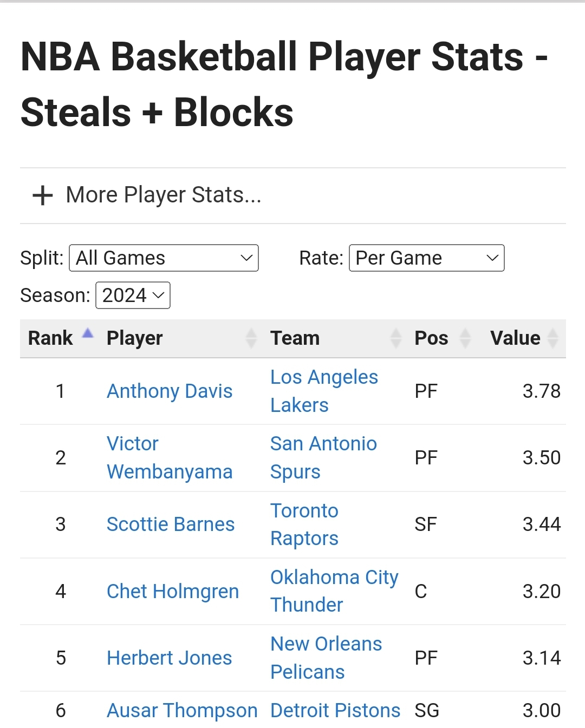585x728 pixels.
Task: Open the Split All Games dropdown
Action: tap(164, 258)
